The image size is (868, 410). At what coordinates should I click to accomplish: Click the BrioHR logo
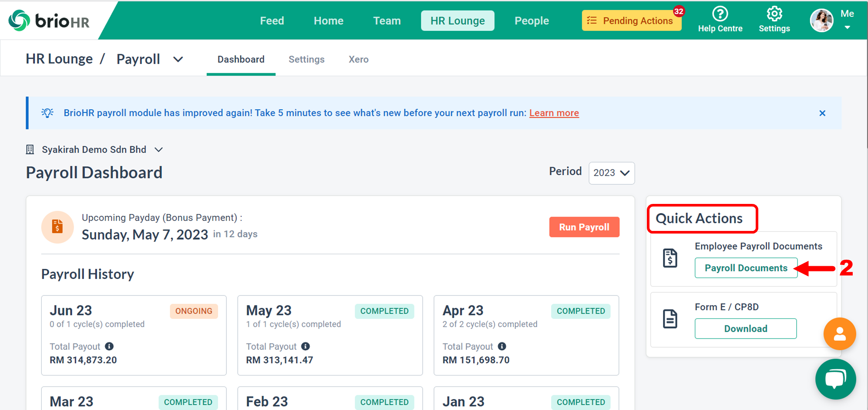point(49,20)
